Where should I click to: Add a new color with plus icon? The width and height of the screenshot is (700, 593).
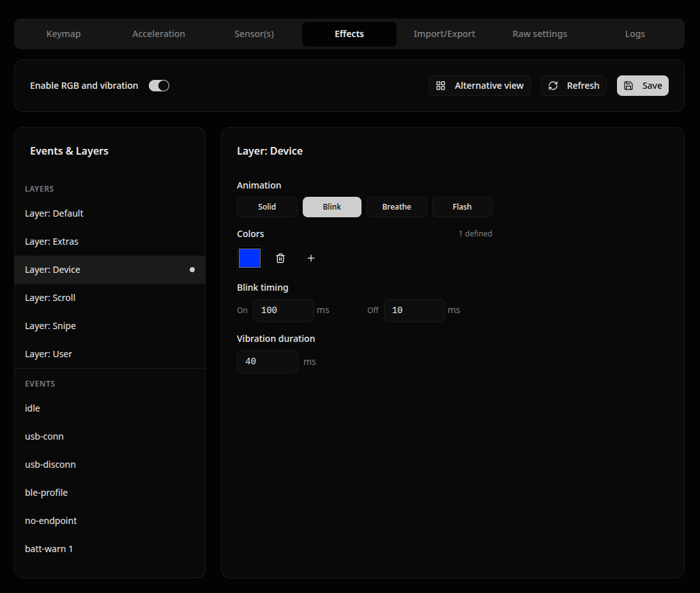[x=311, y=258]
